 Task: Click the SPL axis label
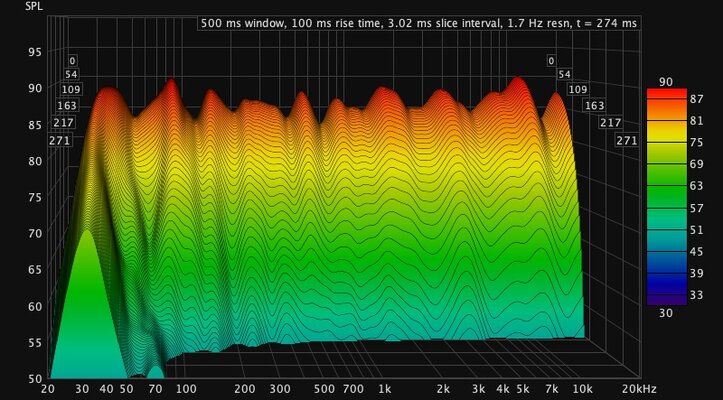[34, 6]
